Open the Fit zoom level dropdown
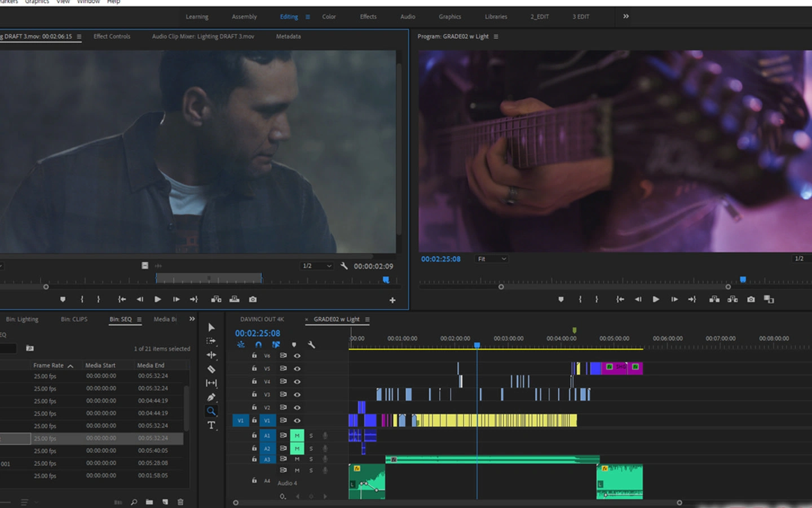Screen dimensions: 812x508 click(492, 259)
